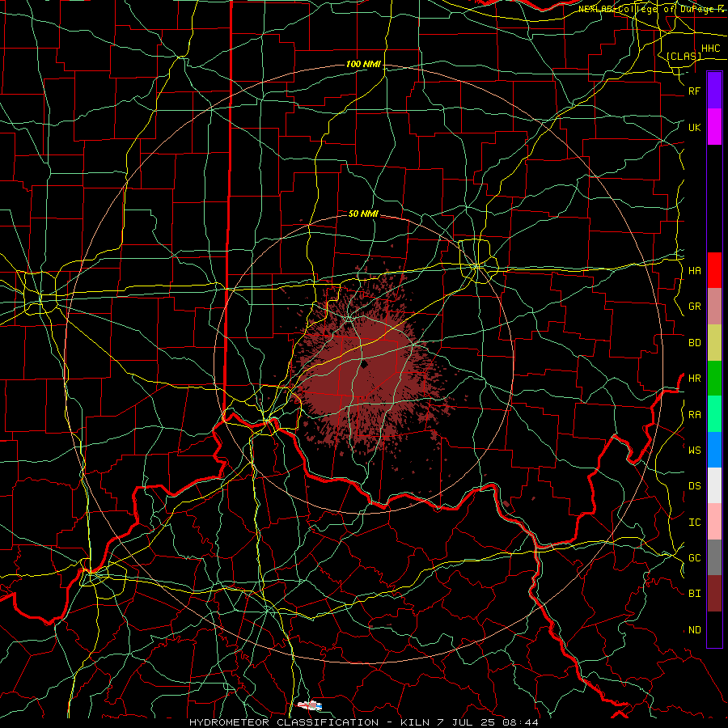Click the small logo icon above the caption
This screenshot has width=728, height=728.
click(x=310, y=705)
